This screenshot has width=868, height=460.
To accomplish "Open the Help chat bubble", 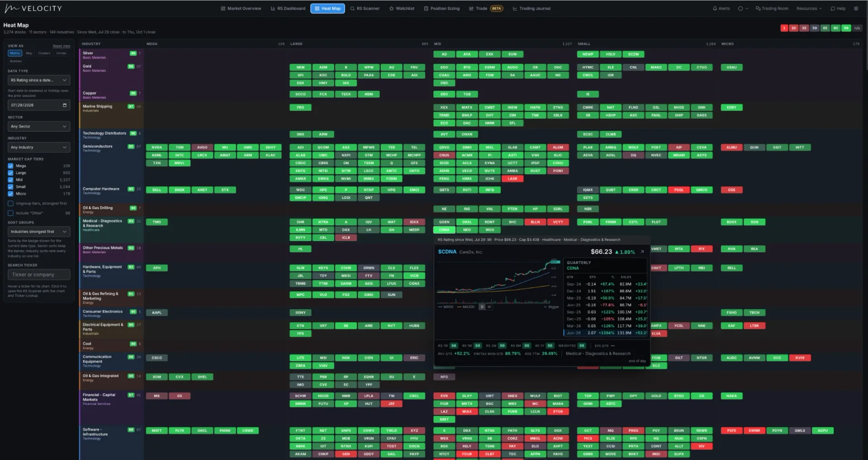I will tap(838, 9).
